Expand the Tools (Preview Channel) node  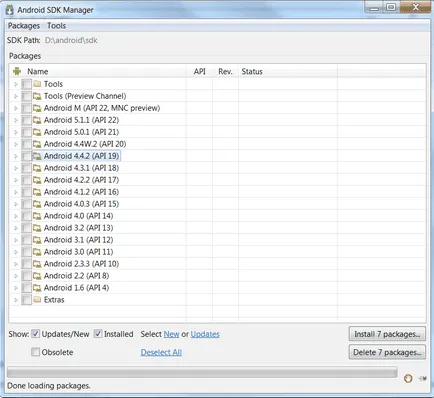pyautogui.click(x=16, y=96)
